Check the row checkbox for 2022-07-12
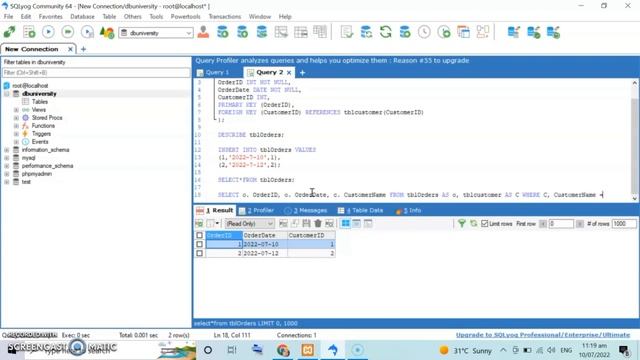The width and height of the screenshot is (640, 360). point(199,253)
